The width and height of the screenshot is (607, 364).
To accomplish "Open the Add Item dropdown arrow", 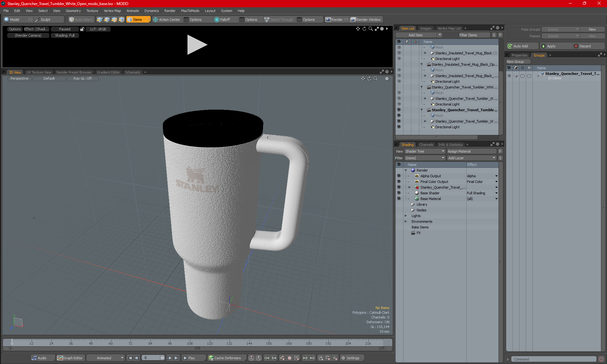I will (439, 35).
